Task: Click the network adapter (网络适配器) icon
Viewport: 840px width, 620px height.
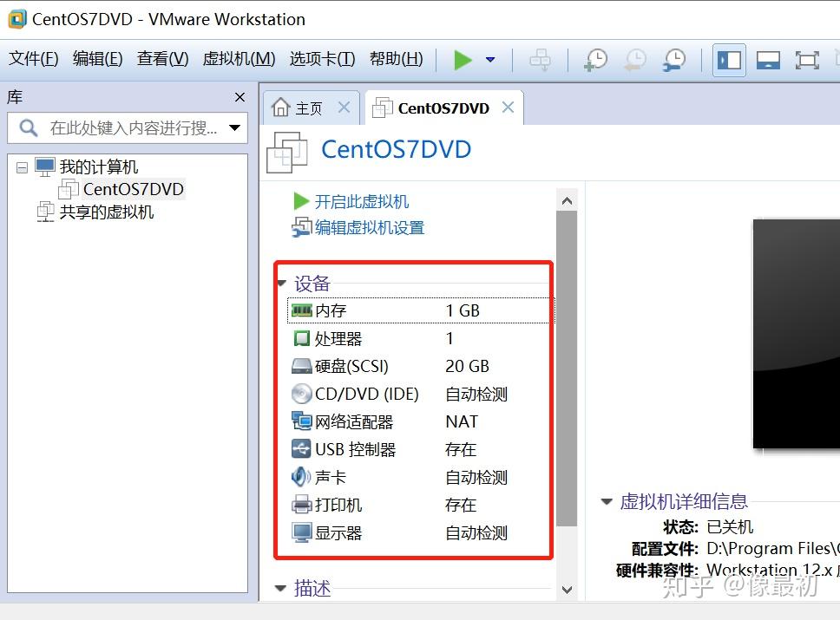Action: pyautogui.click(x=302, y=421)
